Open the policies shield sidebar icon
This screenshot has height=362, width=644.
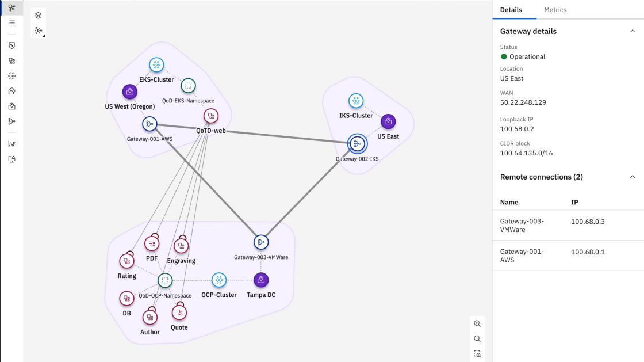[x=12, y=45]
